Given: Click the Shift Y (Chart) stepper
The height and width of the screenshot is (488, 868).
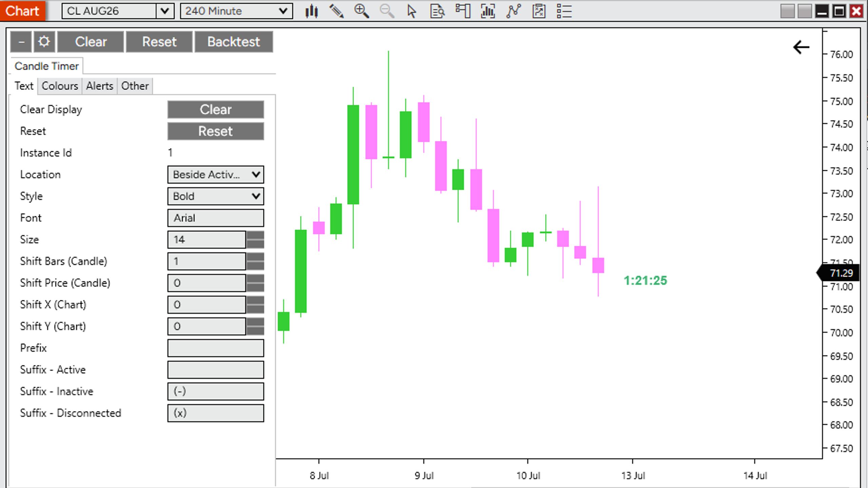Looking at the screenshot, I should coord(255,326).
